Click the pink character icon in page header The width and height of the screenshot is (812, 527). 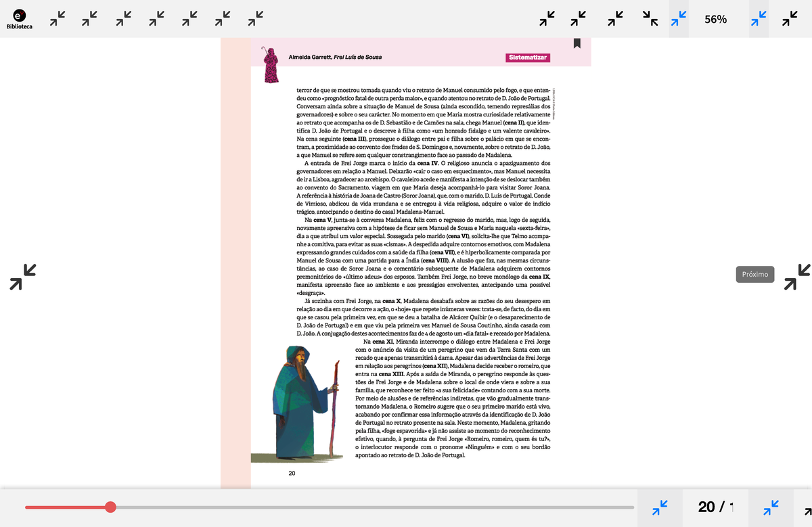[x=271, y=64]
